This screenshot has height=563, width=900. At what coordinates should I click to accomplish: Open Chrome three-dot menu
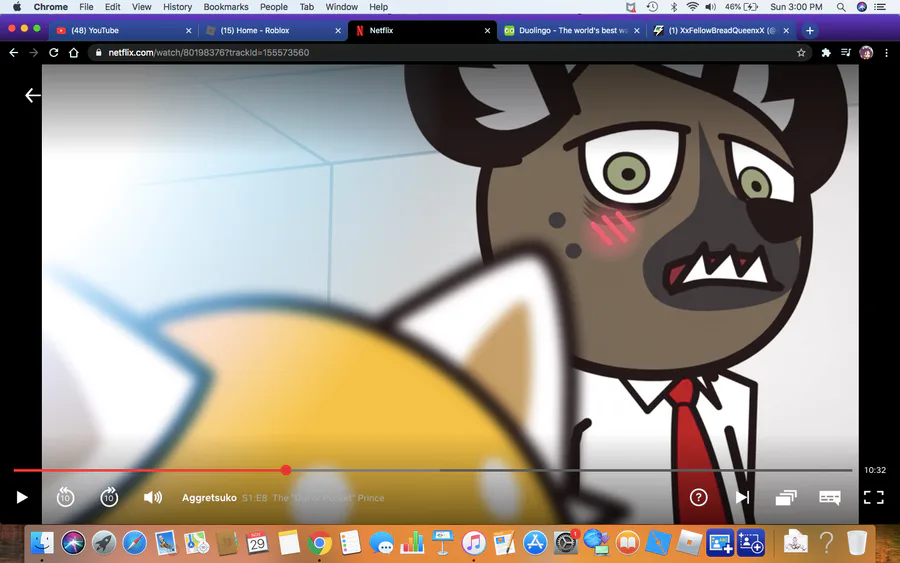pos(886,52)
